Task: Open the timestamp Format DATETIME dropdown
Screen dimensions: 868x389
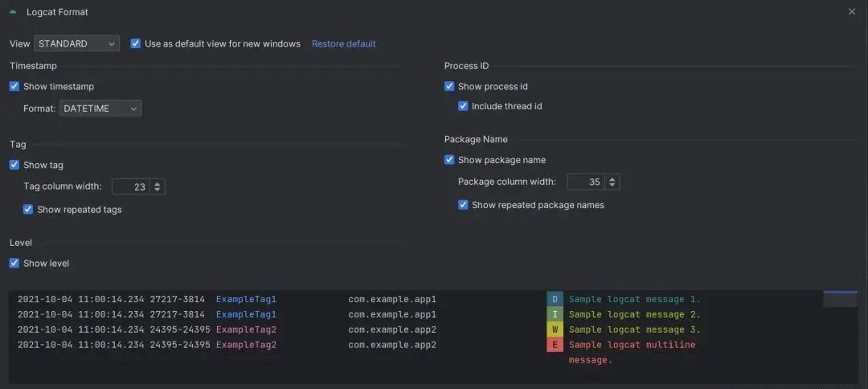Action: click(x=100, y=109)
